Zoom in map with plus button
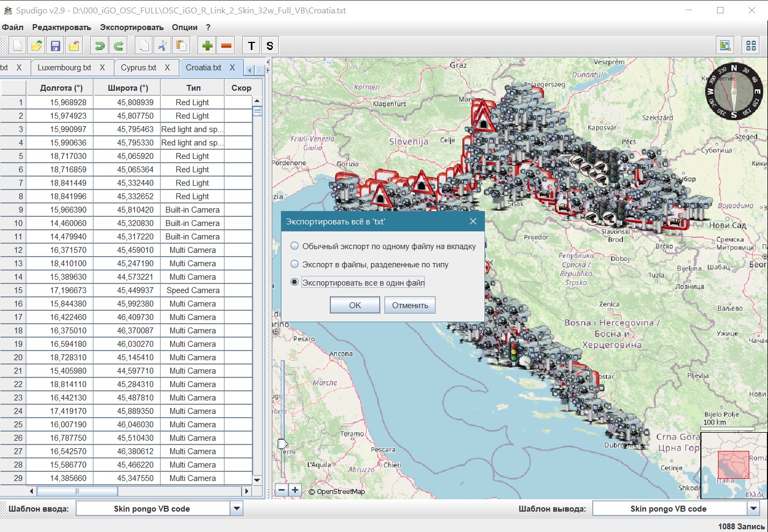 coord(295,490)
